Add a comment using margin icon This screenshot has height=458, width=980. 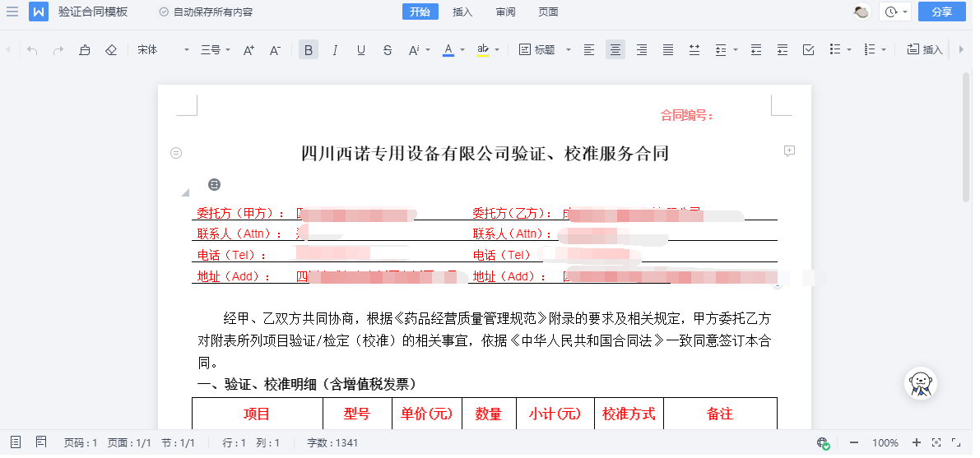(x=789, y=150)
